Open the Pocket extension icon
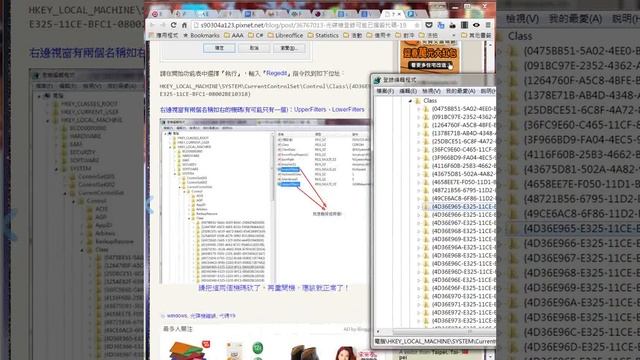 (x=429, y=25)
